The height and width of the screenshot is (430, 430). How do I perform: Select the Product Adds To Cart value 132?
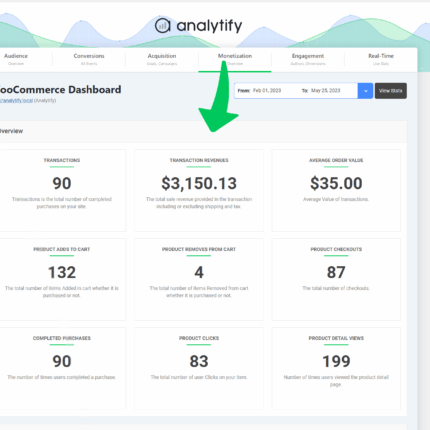click(x=62, y=272)
